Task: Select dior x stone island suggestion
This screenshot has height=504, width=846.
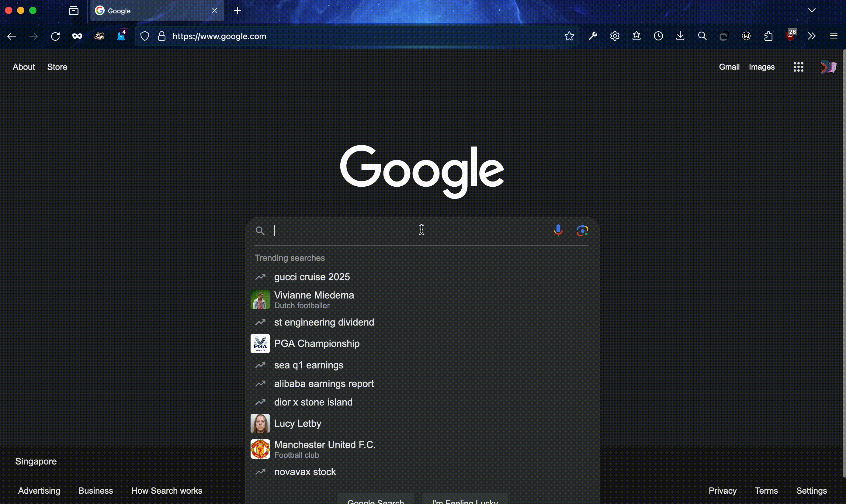Action: [423, 403]
